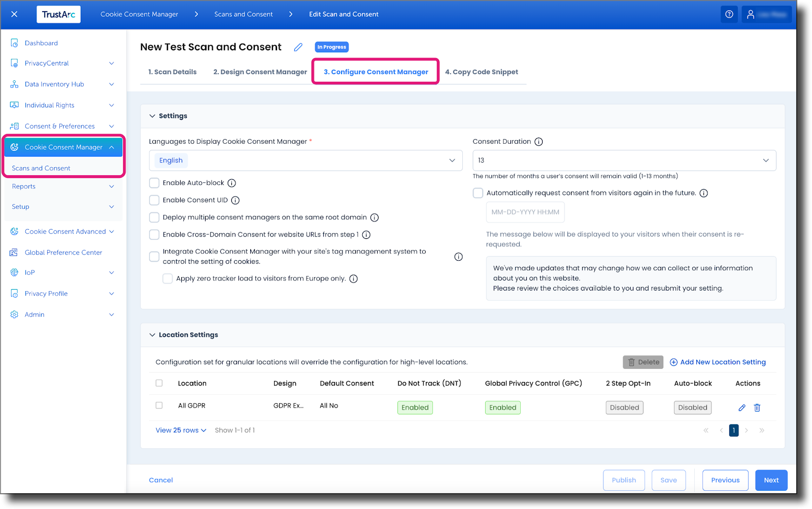Viewport: 812px width, 509px height.
Task: Check Automatically request consent from visitors again
Action: click(x=478, y=193)
